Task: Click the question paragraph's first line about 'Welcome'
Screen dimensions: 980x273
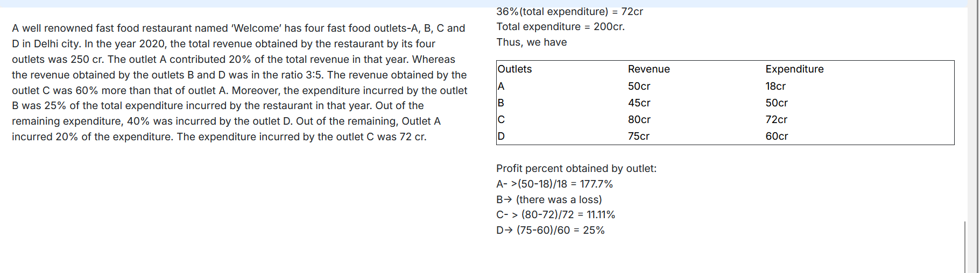Action: tap(238, 28)
